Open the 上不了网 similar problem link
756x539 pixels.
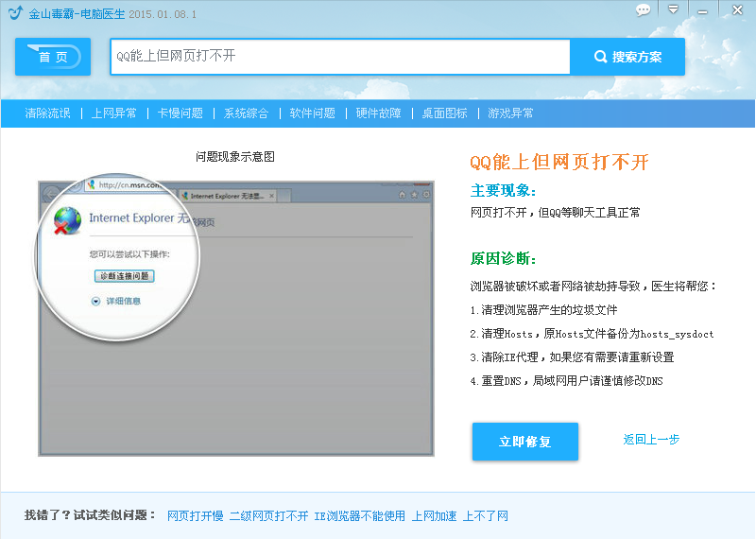pos(486,516)
